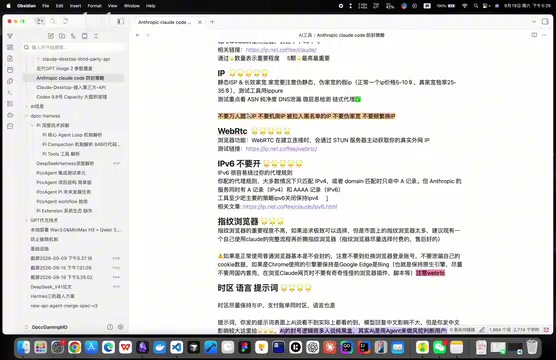Click the new folder icon in file explorer
Viewport: 556px width, 360px height.
62,36
